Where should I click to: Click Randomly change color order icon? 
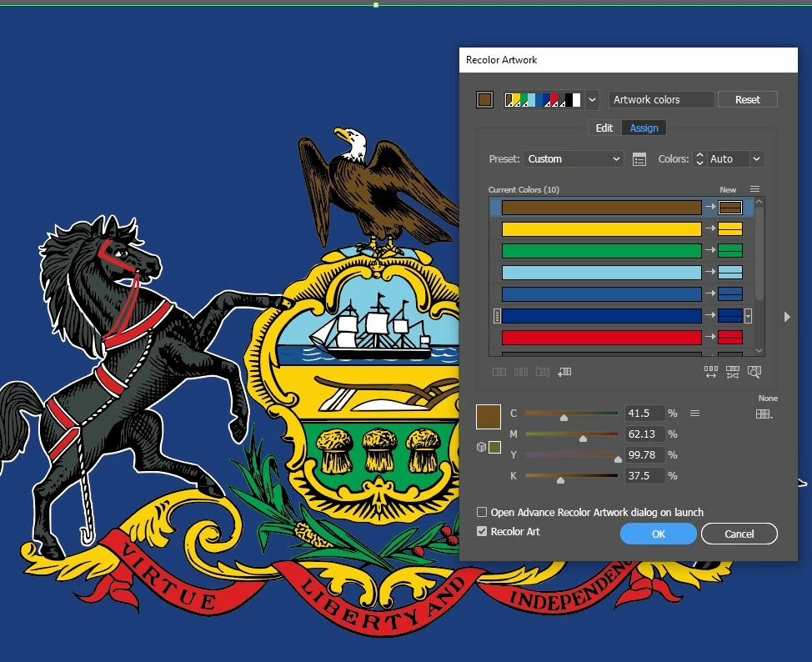pos(711,371)
